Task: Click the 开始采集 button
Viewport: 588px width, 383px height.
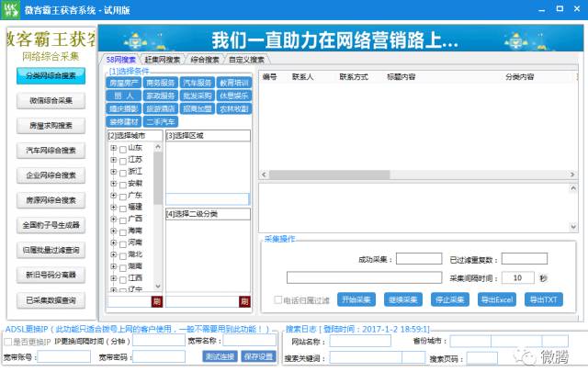Action: pos(356,299)
